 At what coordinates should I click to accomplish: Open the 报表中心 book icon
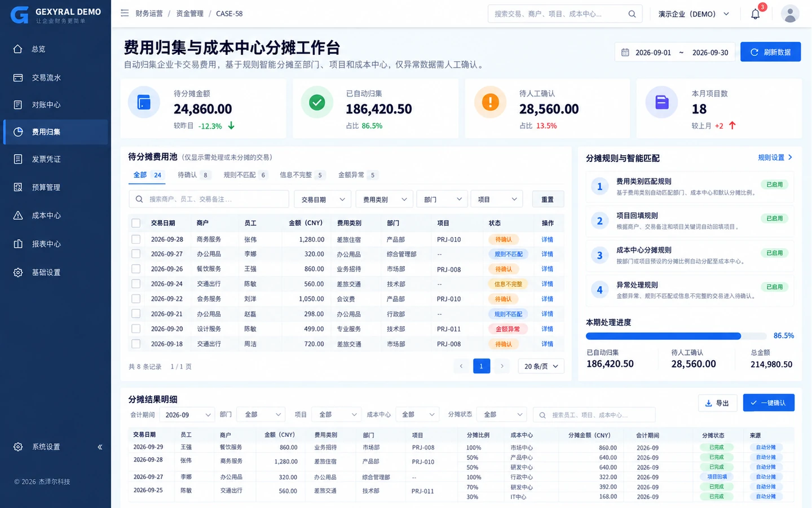(18, 244)
